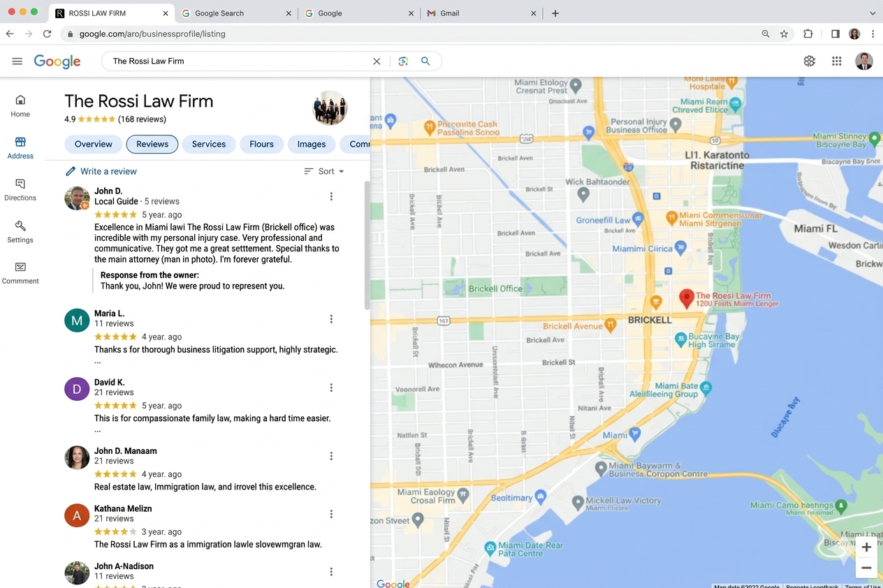This screenshot has width=883, height=588.
Task: Open the Google apps grid
Action: coord(836,61)
